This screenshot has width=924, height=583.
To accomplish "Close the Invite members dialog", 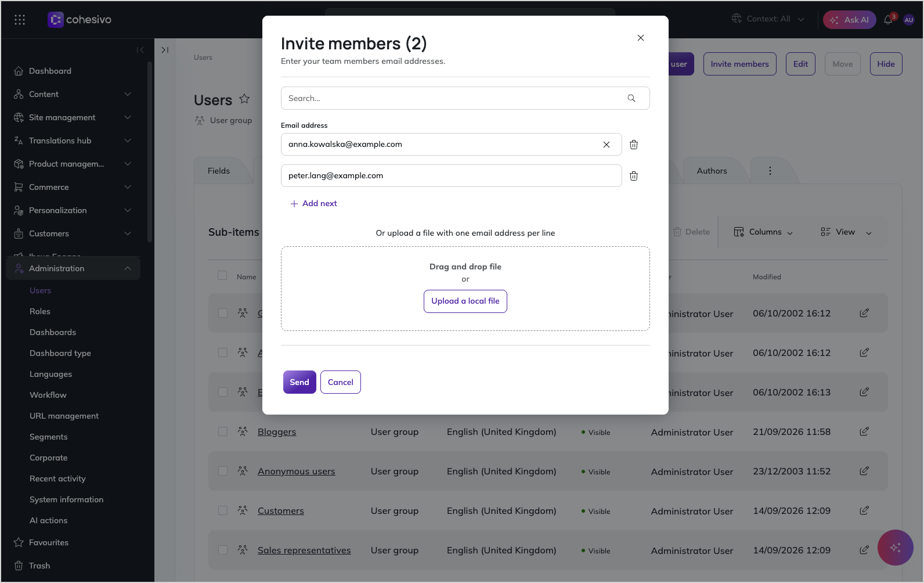I will tap(641, 38).
